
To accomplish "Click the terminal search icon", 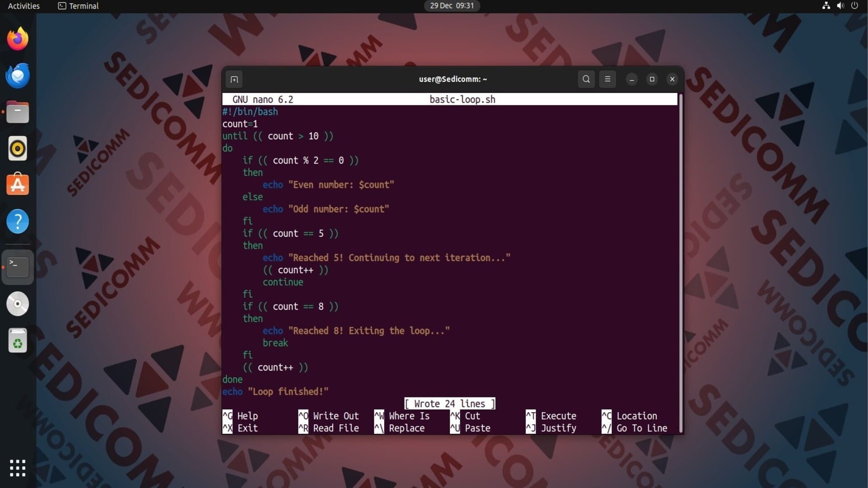I will [586, 79].
